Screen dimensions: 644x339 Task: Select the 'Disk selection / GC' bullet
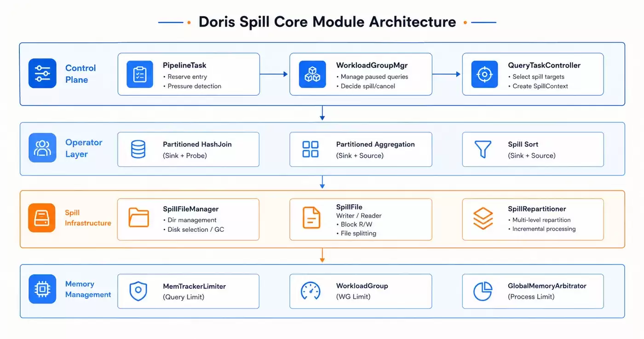196,230
